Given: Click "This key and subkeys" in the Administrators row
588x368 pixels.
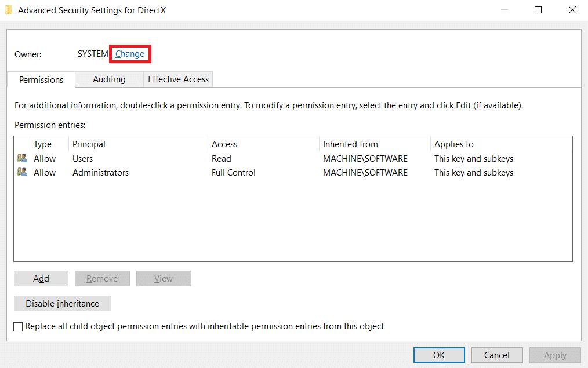Looking at the screenshot, I should click(474, 172).
